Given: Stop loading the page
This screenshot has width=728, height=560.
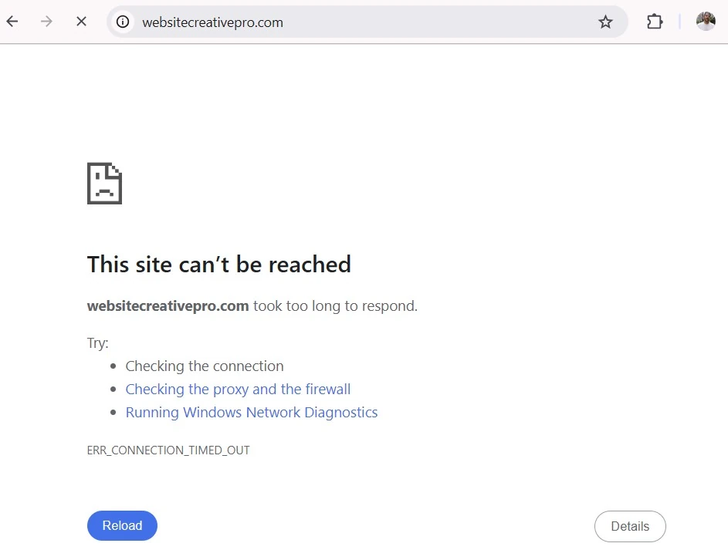Looking at the screenshot, I should click(x=81, y=22).
